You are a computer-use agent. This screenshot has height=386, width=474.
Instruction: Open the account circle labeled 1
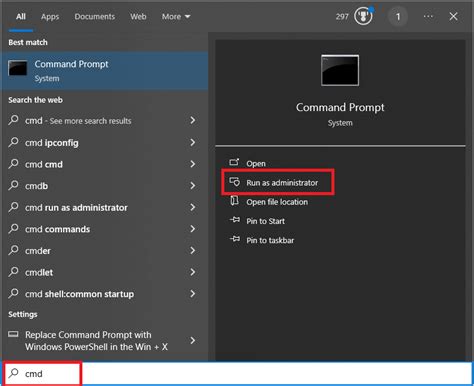point(398,16)
